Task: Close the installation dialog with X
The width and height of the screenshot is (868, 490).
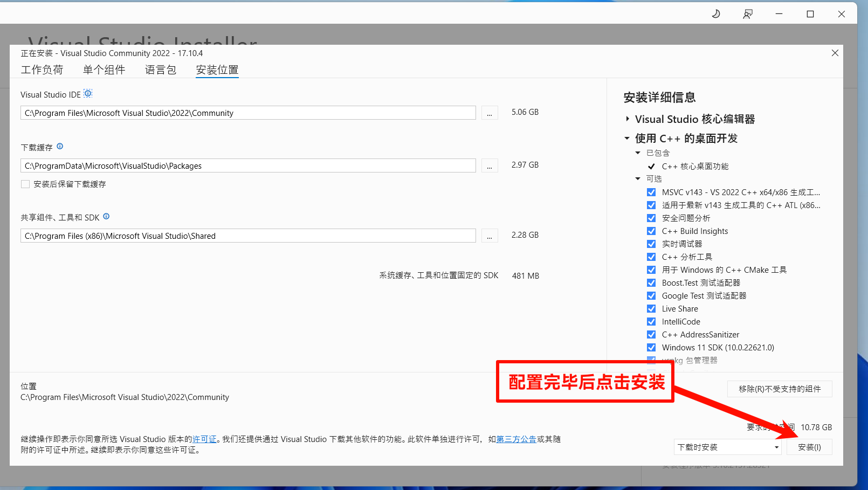Action: (835, 53)
